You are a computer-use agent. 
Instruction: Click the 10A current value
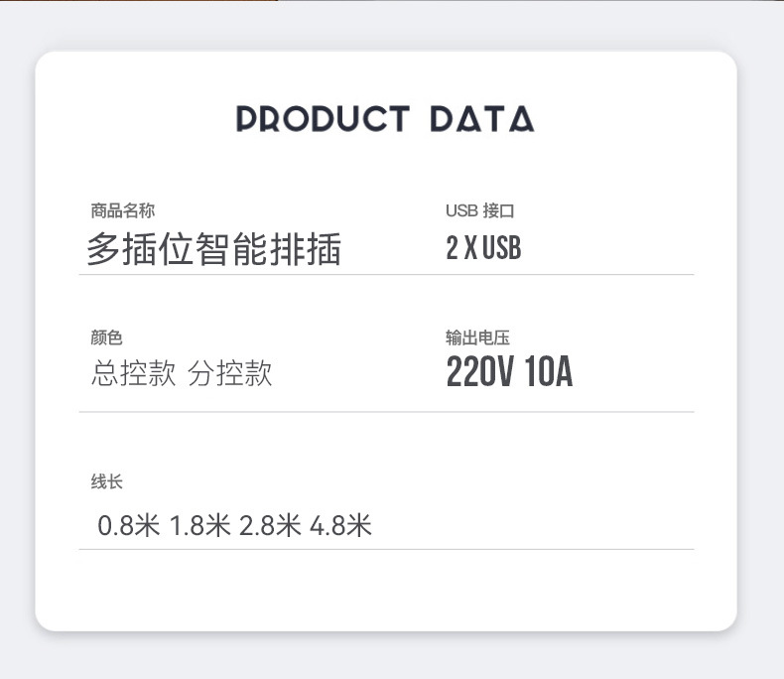549,373
